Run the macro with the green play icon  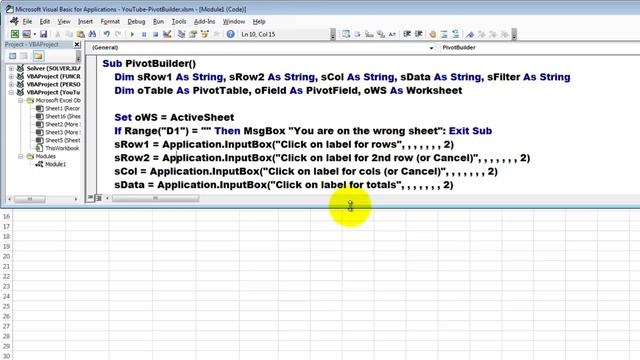point(132,34)
